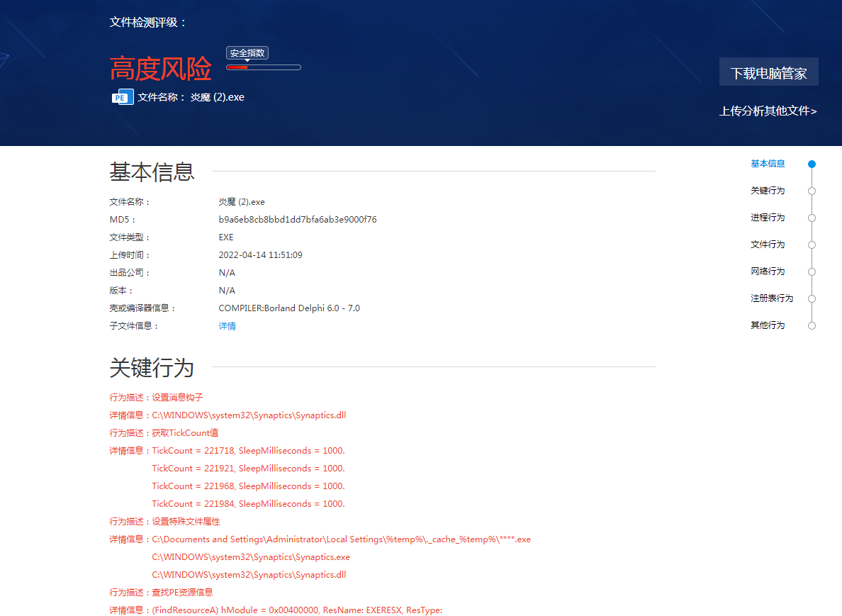
Task: Click the 下载电脑管家 button
Action: [x=768, y=72]
